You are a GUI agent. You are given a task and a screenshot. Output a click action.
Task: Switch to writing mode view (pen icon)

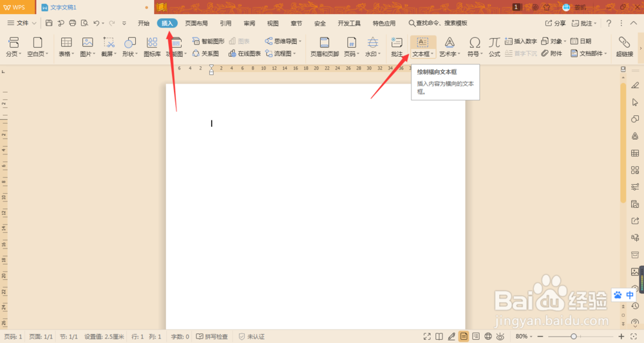point(451,337)
